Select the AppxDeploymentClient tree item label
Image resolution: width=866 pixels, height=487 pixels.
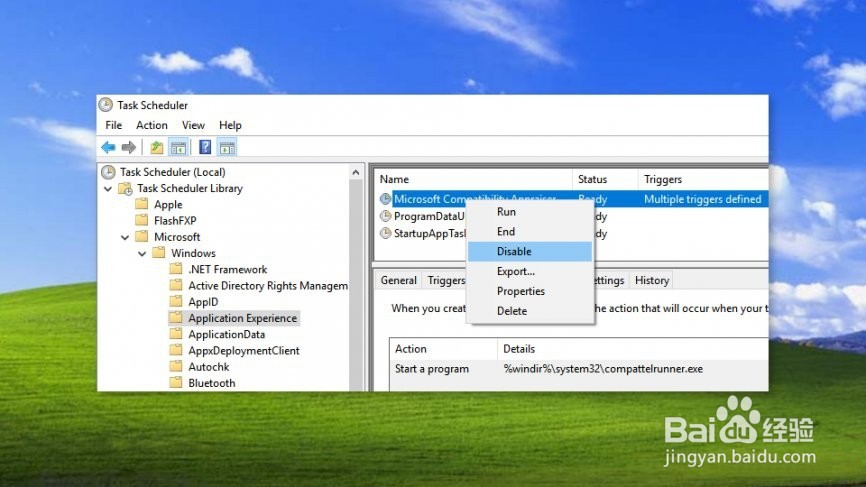pyautogui.click(x=244, y=350)
